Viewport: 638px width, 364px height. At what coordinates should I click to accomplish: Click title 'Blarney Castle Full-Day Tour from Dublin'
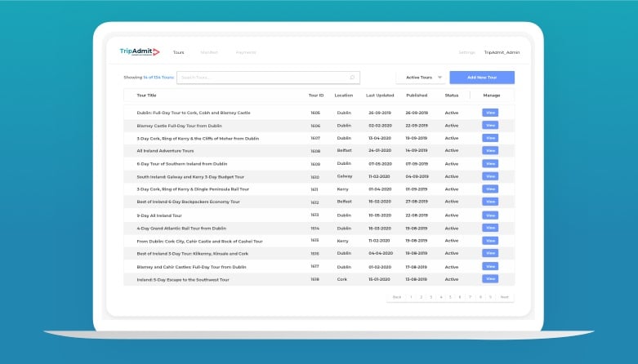(179, 126)
